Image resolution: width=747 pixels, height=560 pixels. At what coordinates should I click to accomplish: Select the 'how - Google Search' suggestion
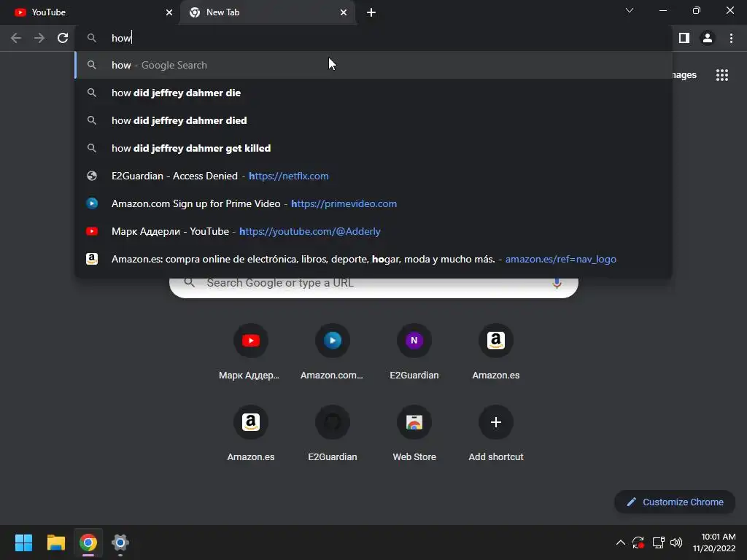click(x=373, y=65)
